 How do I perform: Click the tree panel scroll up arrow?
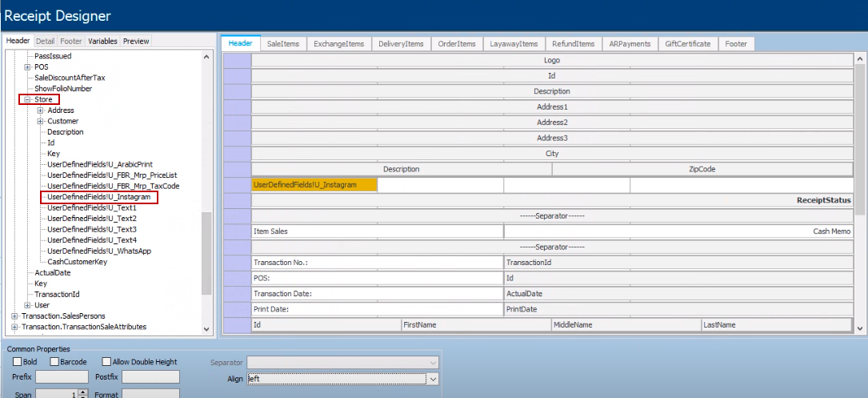(x=206, y=57)
